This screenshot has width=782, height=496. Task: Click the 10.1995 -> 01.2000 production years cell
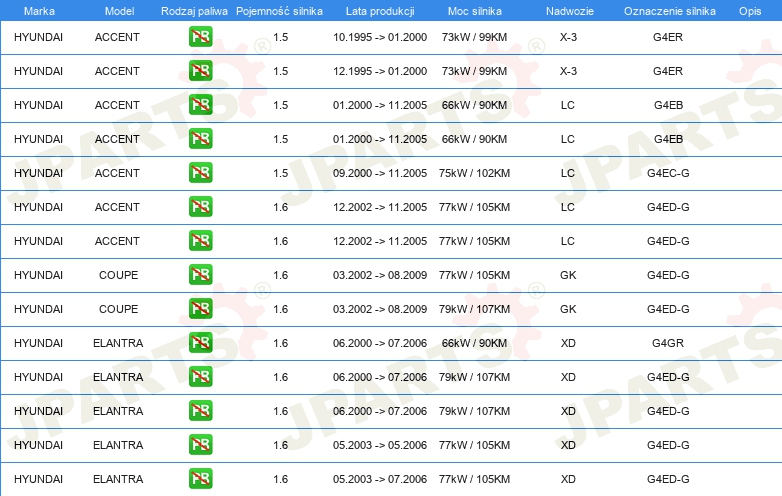pyautogui.click(x=380, y=38)
